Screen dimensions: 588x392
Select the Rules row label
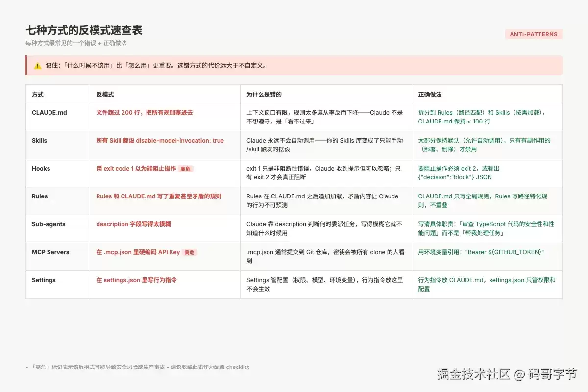click(x=40, y=196)
